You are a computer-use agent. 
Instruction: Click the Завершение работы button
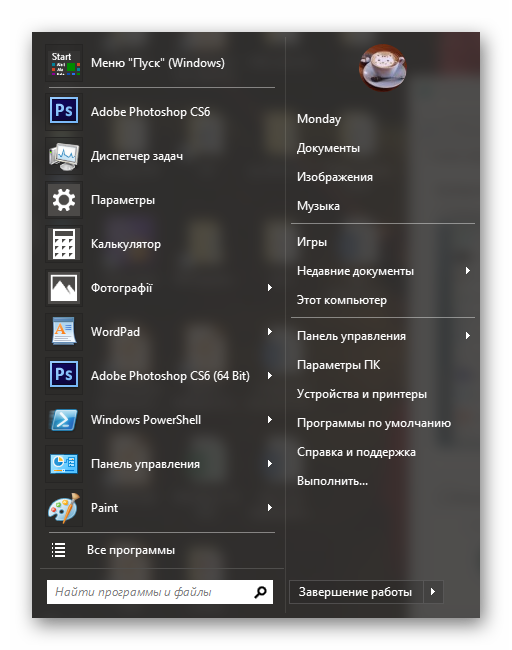pos(356,592)
